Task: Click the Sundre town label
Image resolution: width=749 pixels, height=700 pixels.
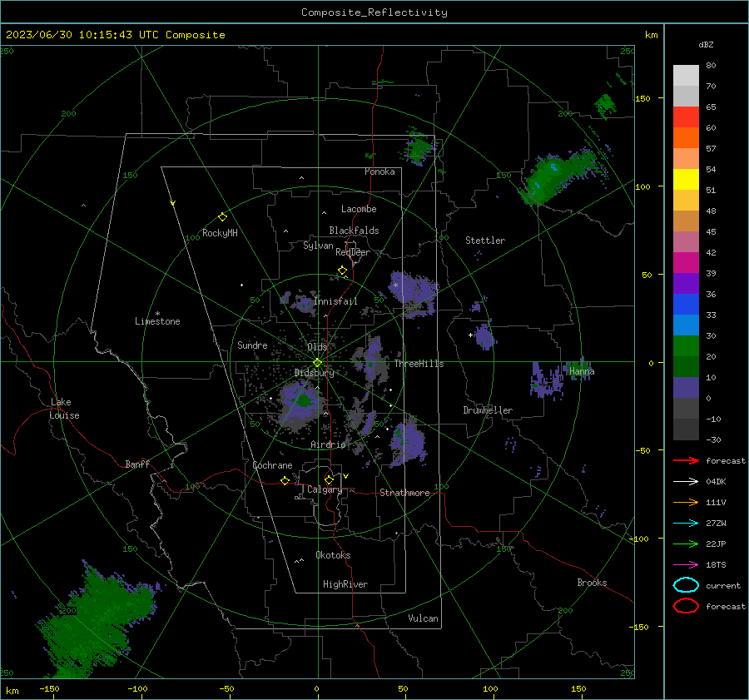Action: pyautogui.click(x=252, y=345)
